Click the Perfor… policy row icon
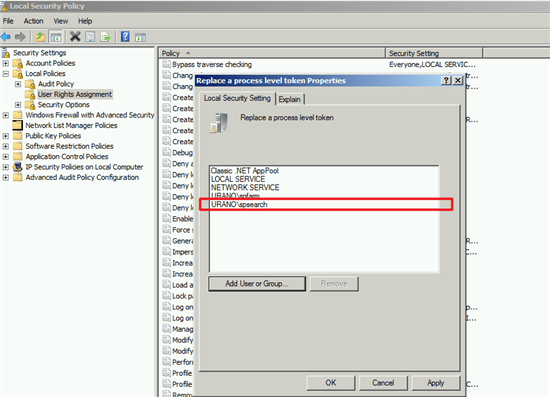 (x=167, y=362)
